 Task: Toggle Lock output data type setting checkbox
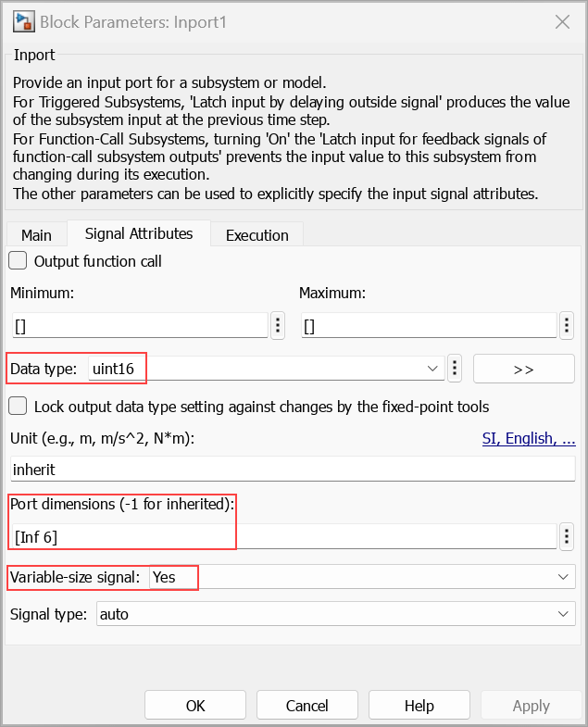click(18, 406)
